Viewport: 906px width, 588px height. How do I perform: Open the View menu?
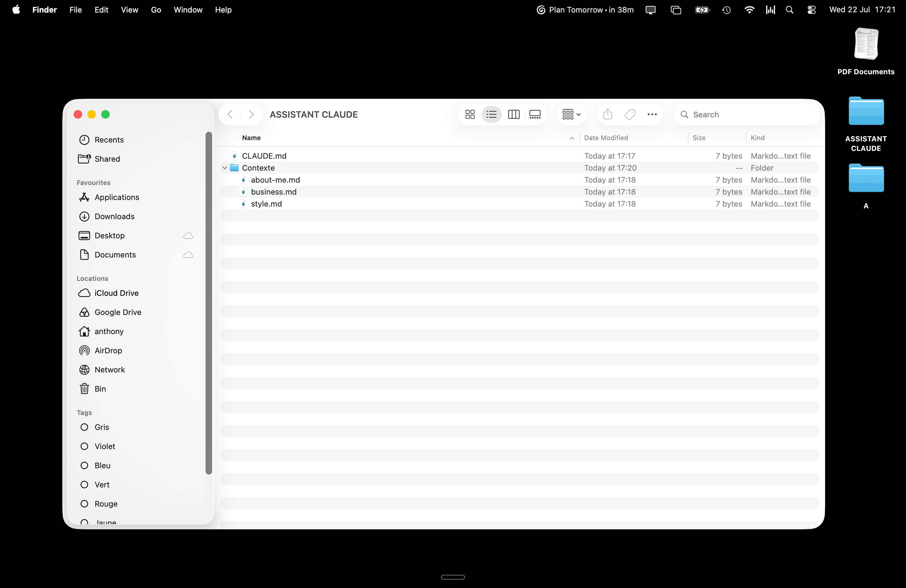[129, 10]
